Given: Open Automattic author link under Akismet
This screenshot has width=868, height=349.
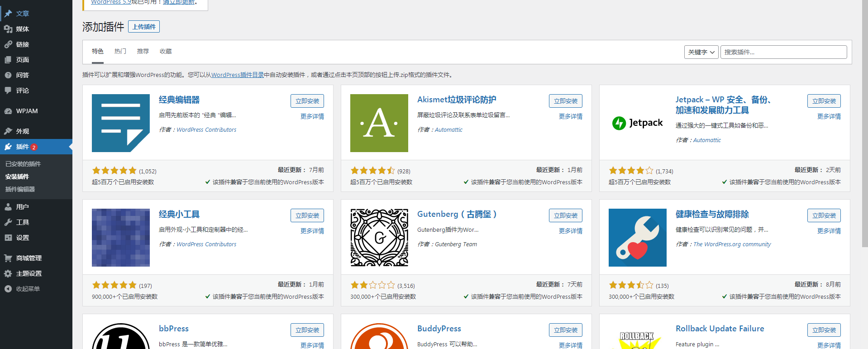Looking at the screenshot, I should click(448, 129).
